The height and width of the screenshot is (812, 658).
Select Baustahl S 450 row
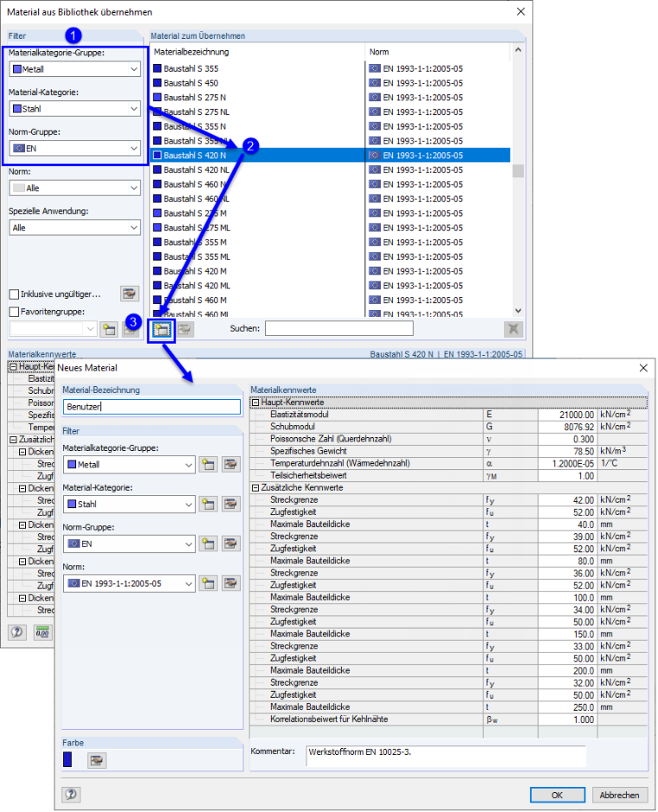330,83
